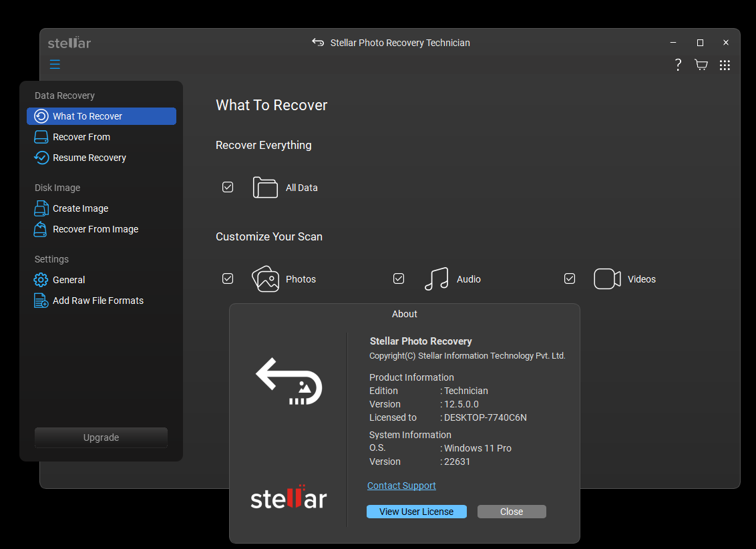Click the Stellar logo in About dialog

289,497
